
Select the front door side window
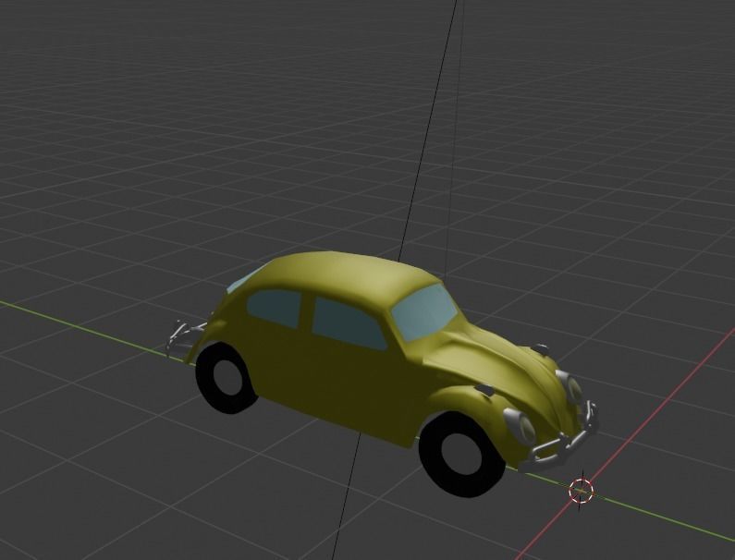348,323
